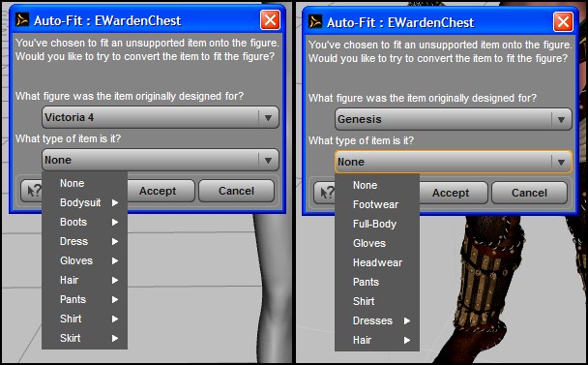The height and width of the screenshot is (365, 588).
Task: Expand the Dresses submenu
Action: pos(377,320)
